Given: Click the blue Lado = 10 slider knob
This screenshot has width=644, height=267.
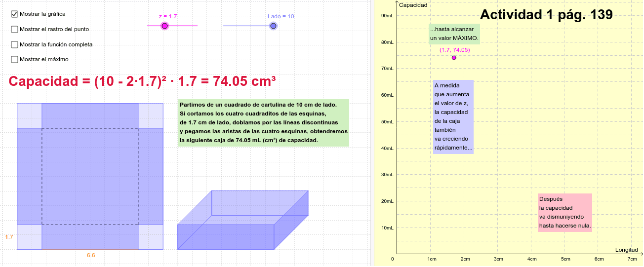Looking at the screenshot, I should coord(273,26).
